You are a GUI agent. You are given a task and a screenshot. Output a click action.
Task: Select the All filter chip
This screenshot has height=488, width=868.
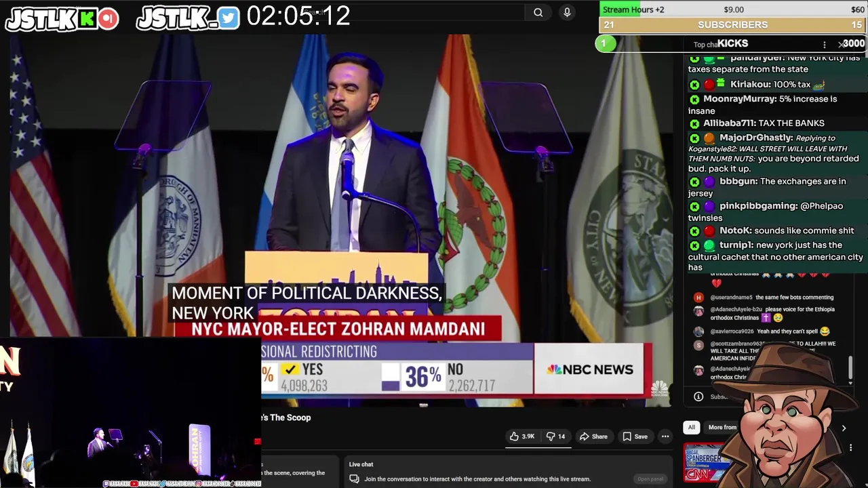pyautogui.click(x=691, y=428)
